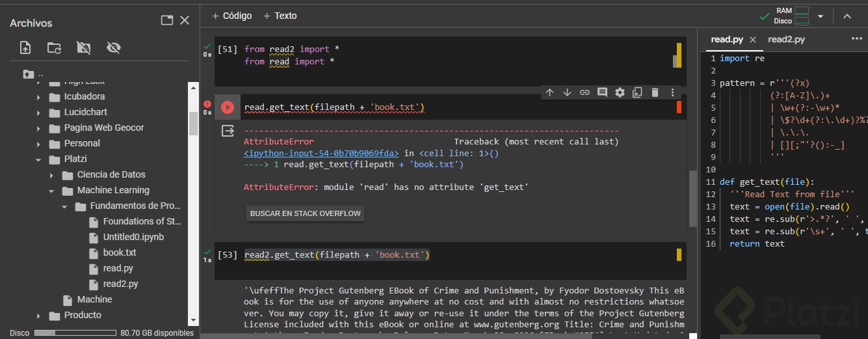Toggle the error output panel icon
This screenshot has height=339, width=868.
(x=228, y=131)
